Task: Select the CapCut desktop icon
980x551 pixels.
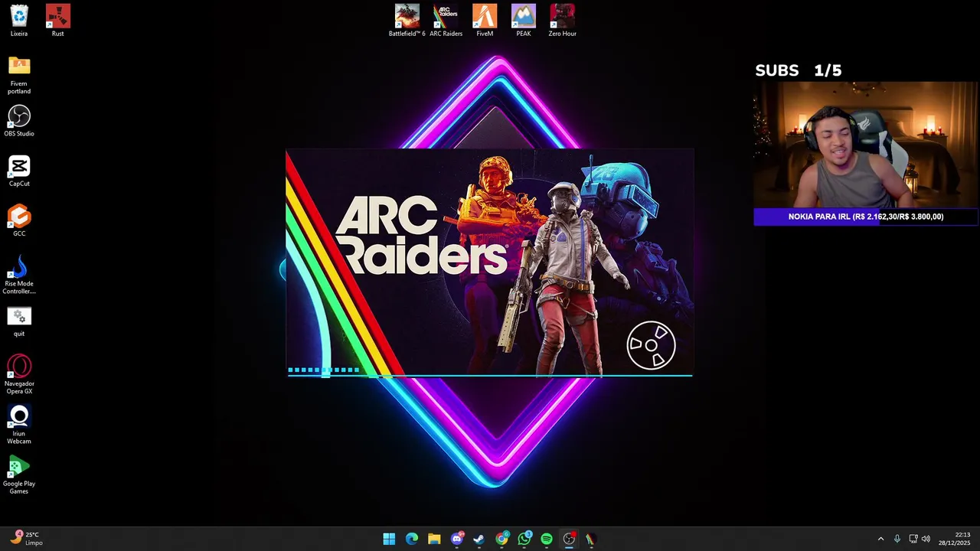Action: click(x=19, y=171)
